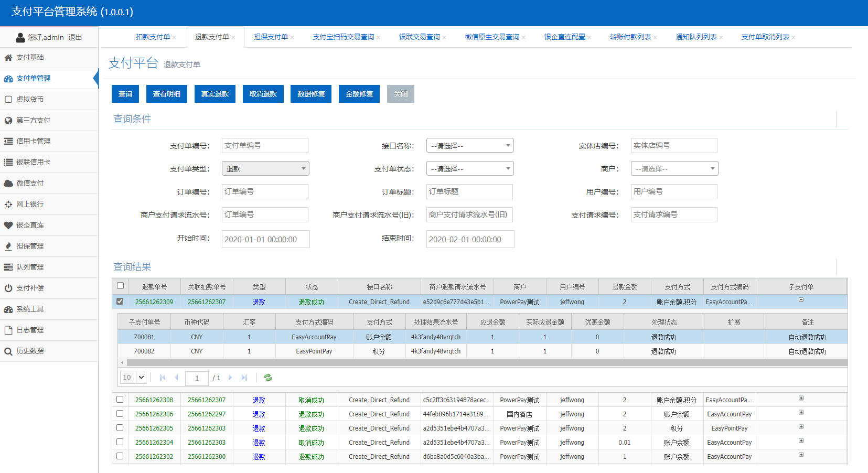Click the 开始时间 date field

point(266,239)
